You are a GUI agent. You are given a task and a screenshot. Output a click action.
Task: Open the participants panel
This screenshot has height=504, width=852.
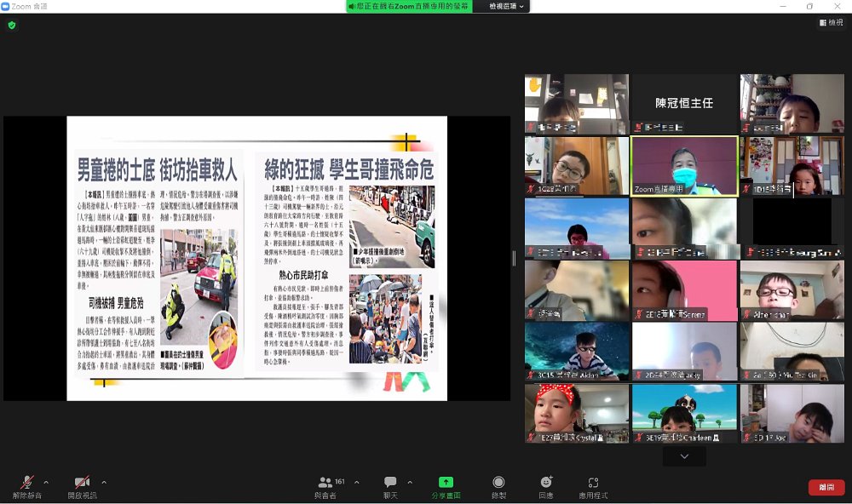point(325,485)
